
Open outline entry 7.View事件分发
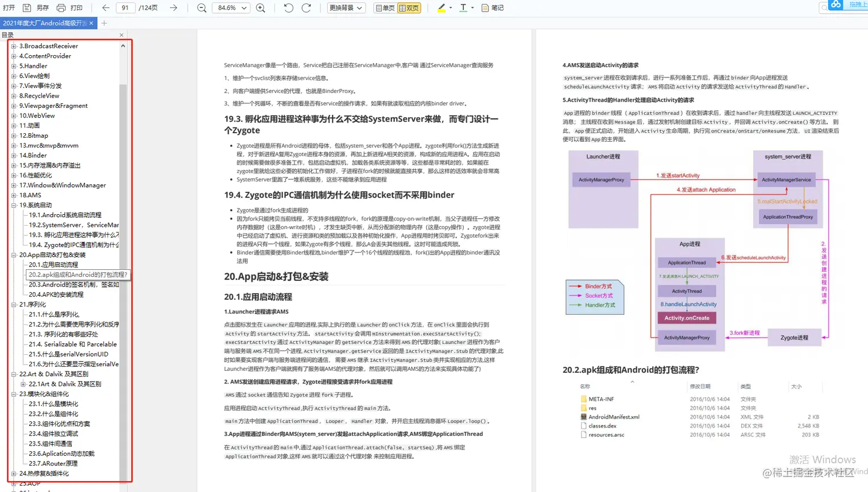coord(40,86)
